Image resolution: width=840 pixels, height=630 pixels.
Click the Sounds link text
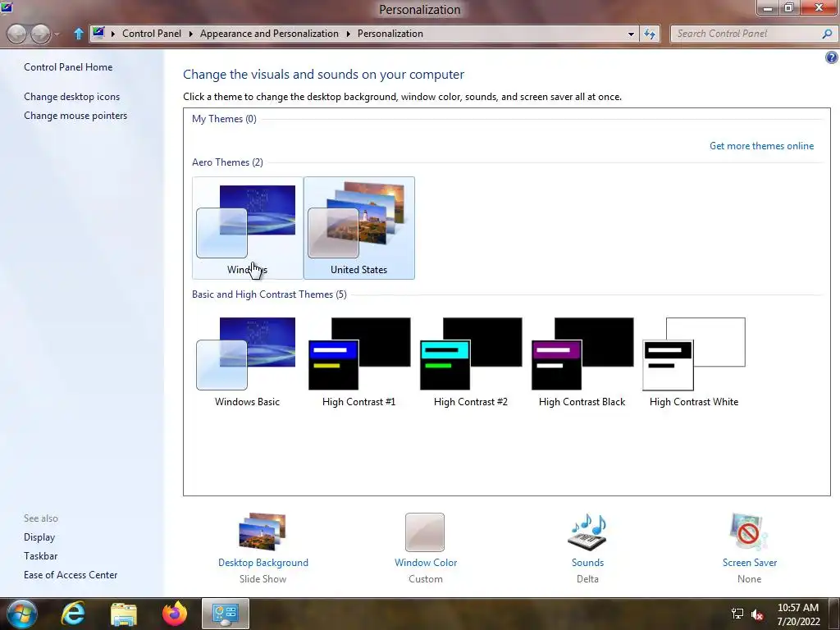click(587, 563)
